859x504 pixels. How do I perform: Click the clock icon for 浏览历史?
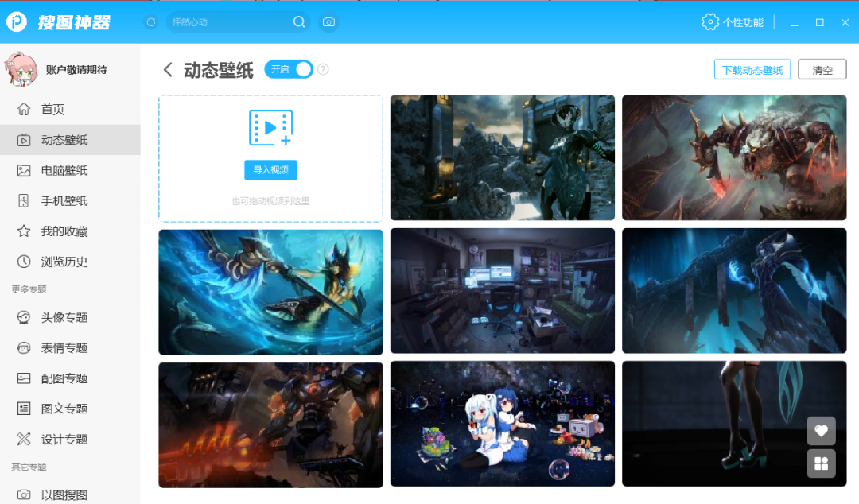pos(24,262)
